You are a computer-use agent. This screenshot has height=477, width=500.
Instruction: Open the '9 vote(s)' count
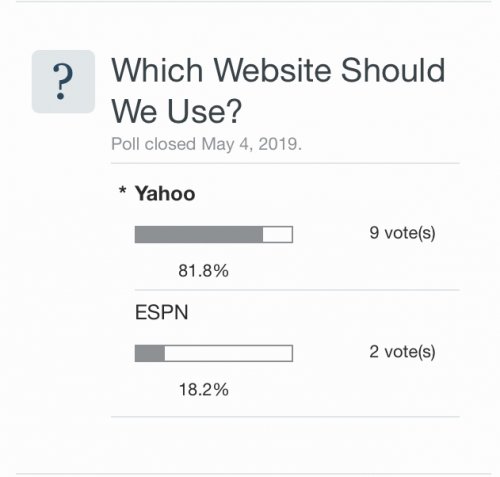pos(402,233)
